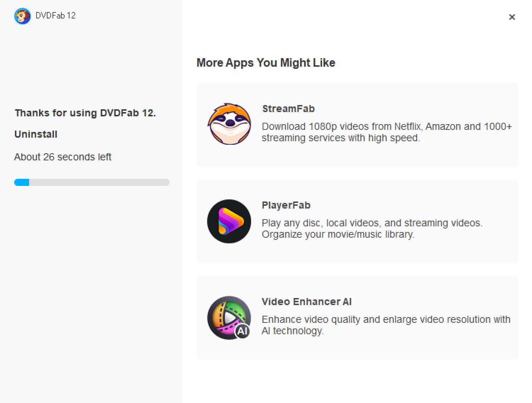
Task: Click the blue filled part of progress bar
Action: point(22,182)
